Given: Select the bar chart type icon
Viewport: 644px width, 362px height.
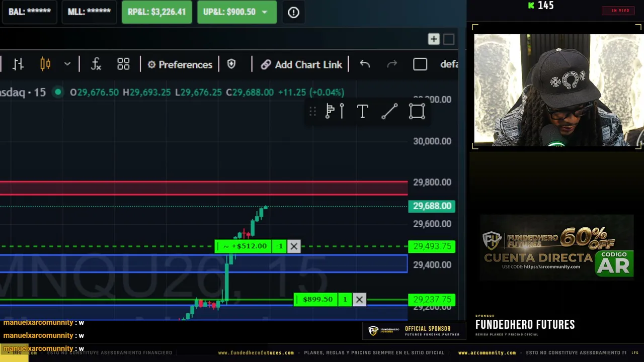Looking at the screenshot, I should pyautogui.click(x=19, y=64).
